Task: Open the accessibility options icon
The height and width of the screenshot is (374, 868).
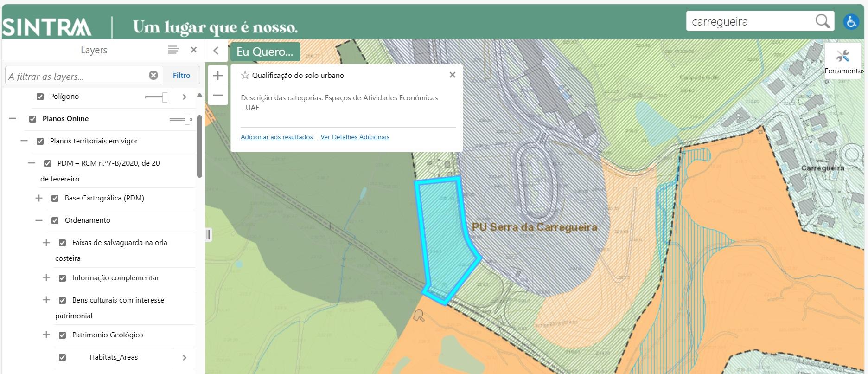Action: click(851, 22)
